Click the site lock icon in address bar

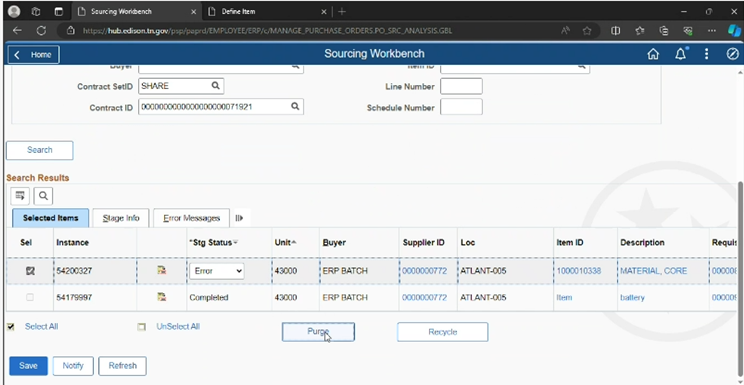point(71,30)
